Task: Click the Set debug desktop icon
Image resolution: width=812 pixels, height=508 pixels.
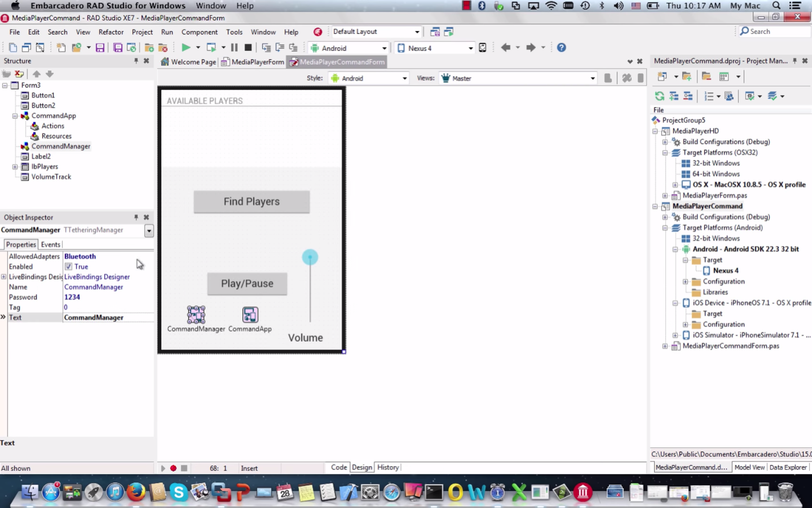Action: [449, 32]
